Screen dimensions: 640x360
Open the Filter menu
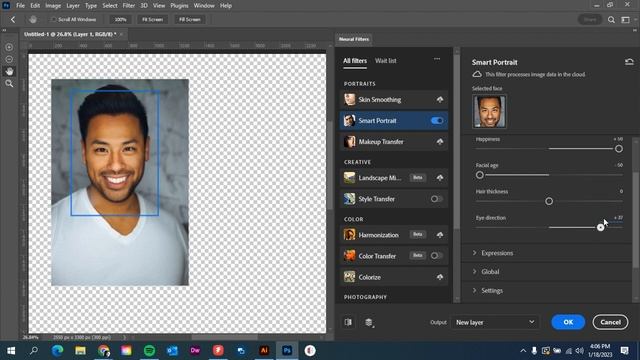[x=129, y=6]
